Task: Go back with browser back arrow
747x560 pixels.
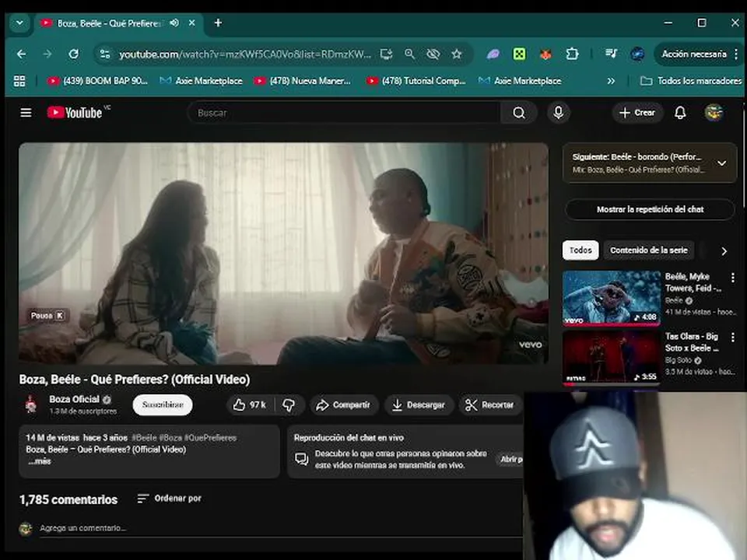Action: click(x=22, y=54)
